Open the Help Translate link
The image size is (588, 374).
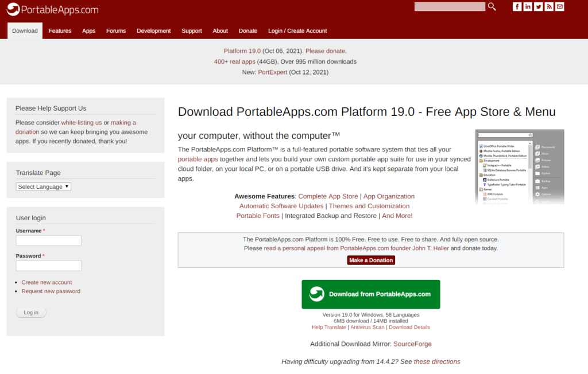329,327
